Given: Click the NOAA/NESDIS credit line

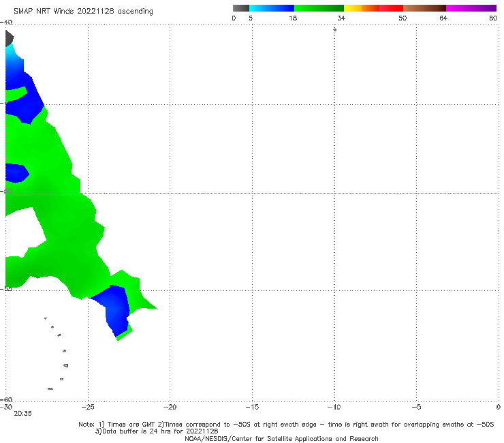Looking at the screenshot, I should tap(281, 439).
